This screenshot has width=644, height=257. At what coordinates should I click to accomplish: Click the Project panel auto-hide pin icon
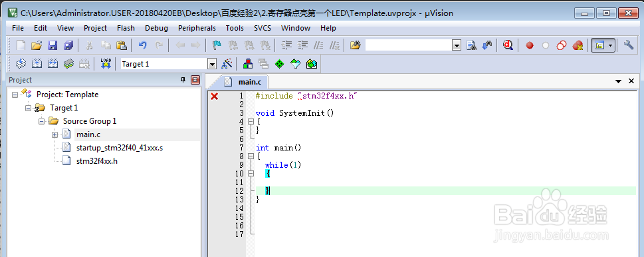tap(183, 80)
